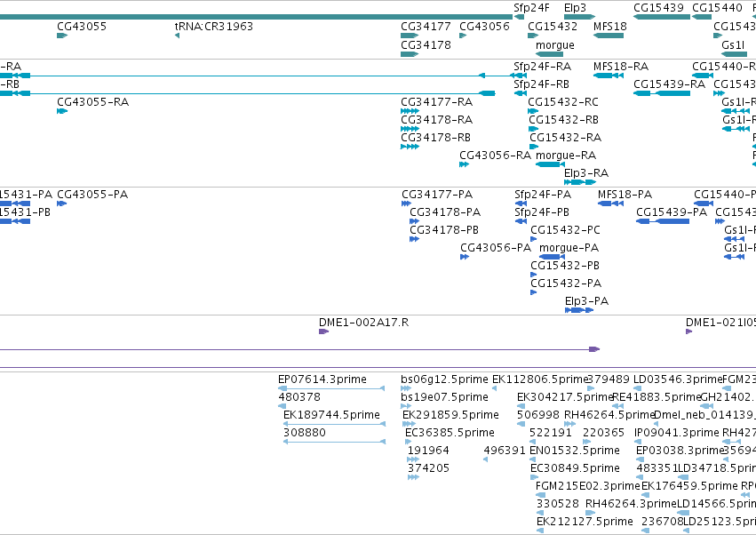Viewport: 756px width, 535px height.
Task: Select transcript CG15432-RB
Action: click(563, 120)
